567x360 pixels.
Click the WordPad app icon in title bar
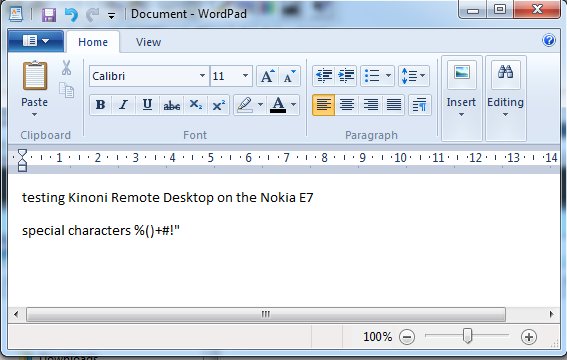click(16, 14)
